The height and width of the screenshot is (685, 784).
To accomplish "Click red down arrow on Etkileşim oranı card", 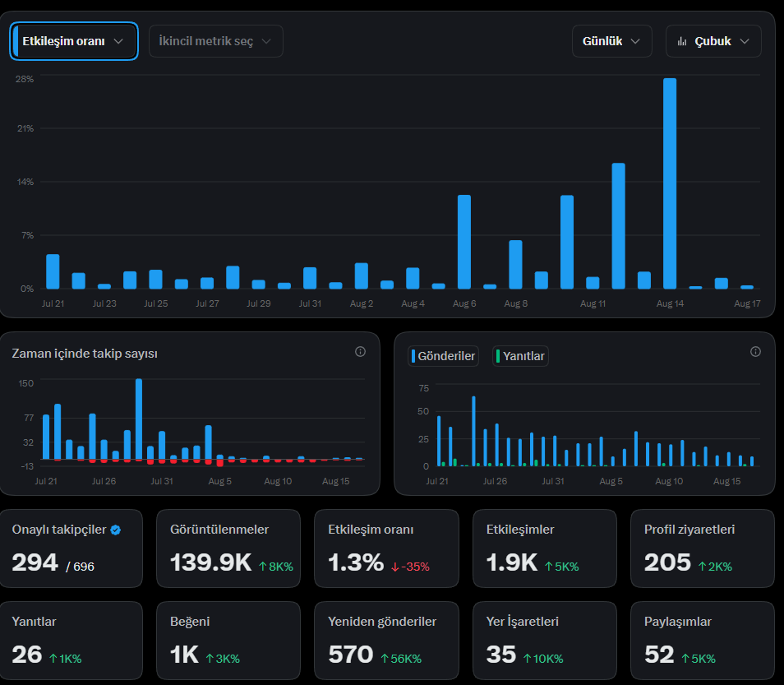I will [395, 567].
